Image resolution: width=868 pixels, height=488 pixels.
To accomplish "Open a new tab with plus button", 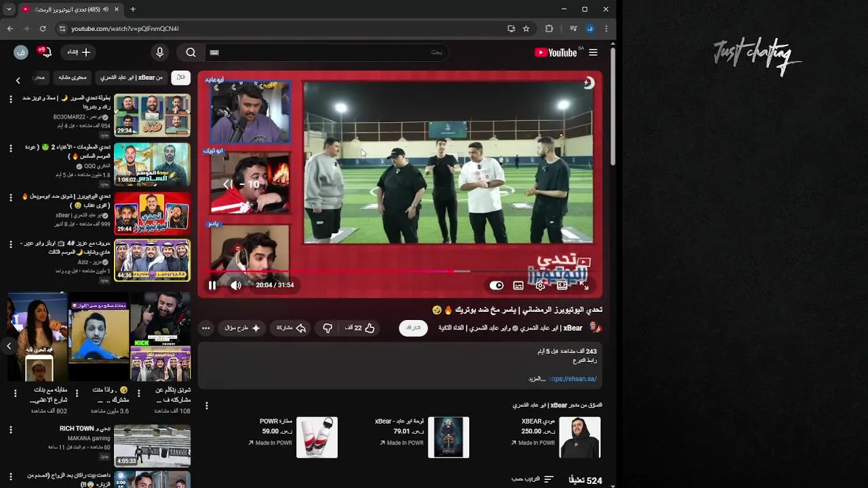I will 133,9.
